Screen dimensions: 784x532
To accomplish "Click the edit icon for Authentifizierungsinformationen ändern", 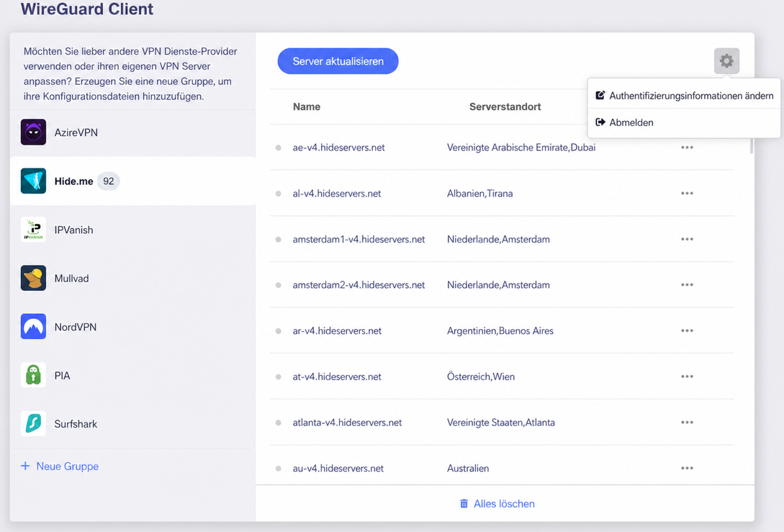I will [x=600, y=95].
